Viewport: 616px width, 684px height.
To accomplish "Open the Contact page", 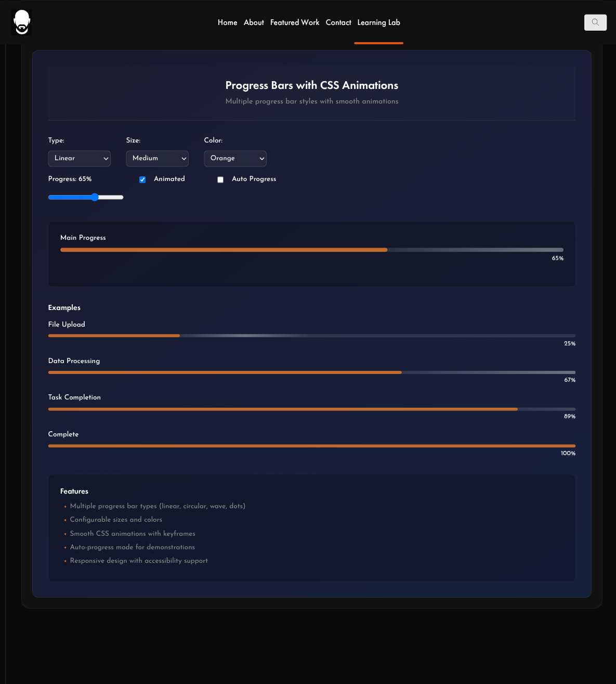I will tap(338, 22).
